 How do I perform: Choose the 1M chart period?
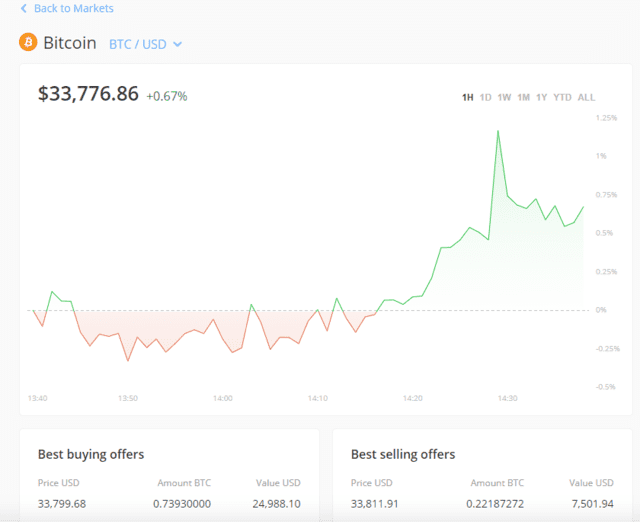coord(523,97)
